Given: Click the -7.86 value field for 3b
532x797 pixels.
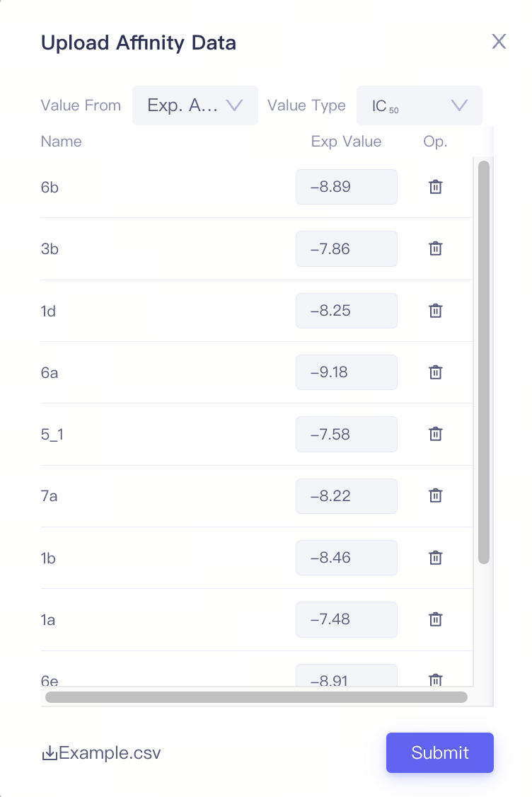Looking at the screenshot, I should pos(347,248).
